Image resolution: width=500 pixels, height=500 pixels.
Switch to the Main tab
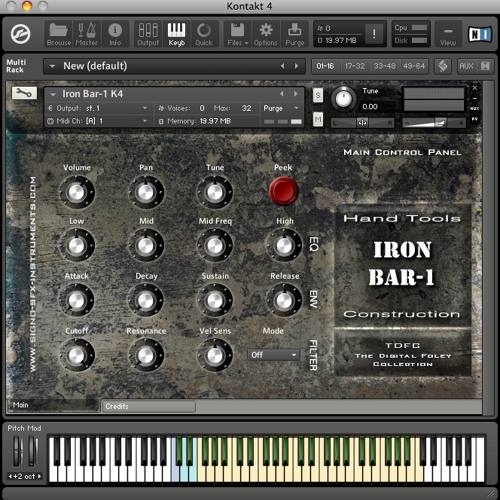pyautogui.click(x=53, y=405)
